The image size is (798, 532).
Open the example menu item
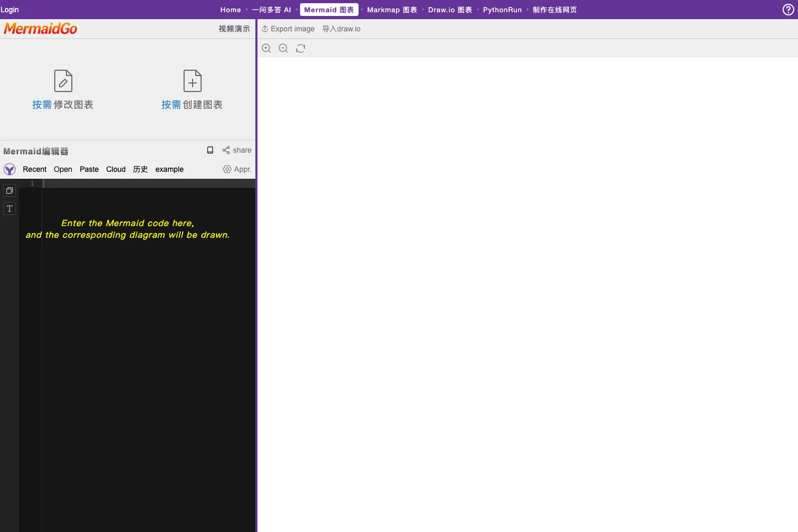(169, 169)
